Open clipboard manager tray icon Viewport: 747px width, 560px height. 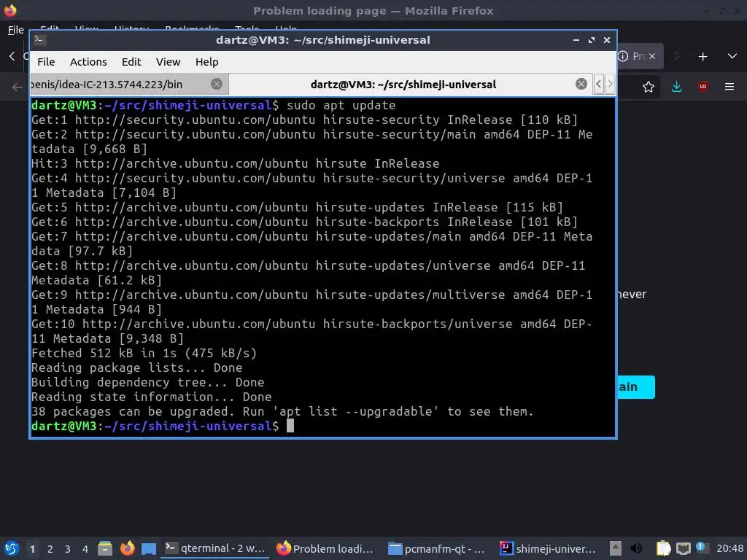point(663,548)
